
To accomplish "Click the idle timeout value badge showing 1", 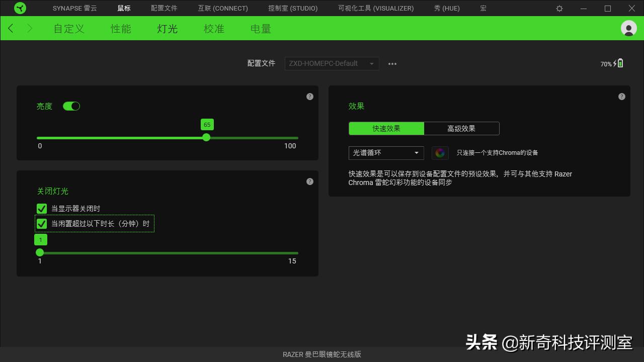I will coord(41,240).
